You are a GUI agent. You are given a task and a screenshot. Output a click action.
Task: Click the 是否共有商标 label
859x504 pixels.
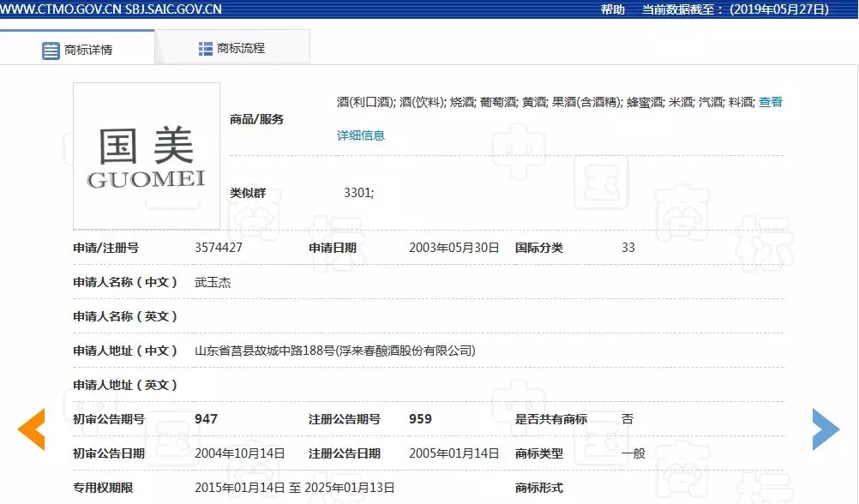click(x=551, y=419)
